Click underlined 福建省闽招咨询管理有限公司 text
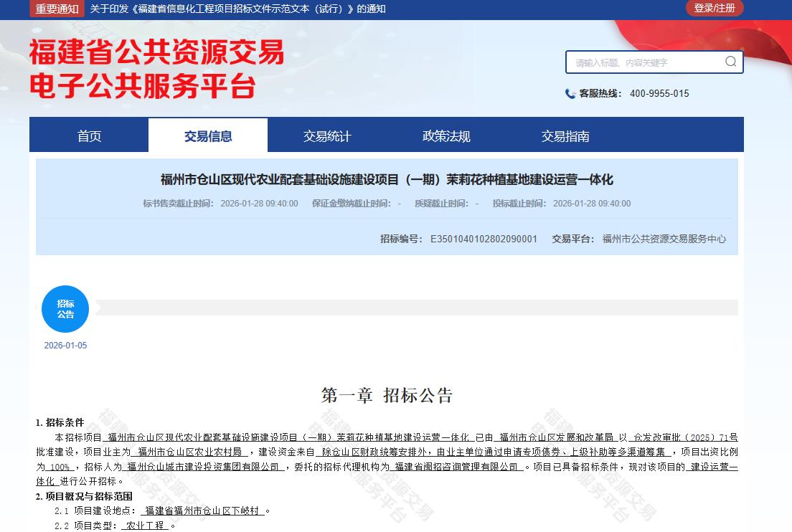This screenshot has height=532, width=792. point(457,467)
